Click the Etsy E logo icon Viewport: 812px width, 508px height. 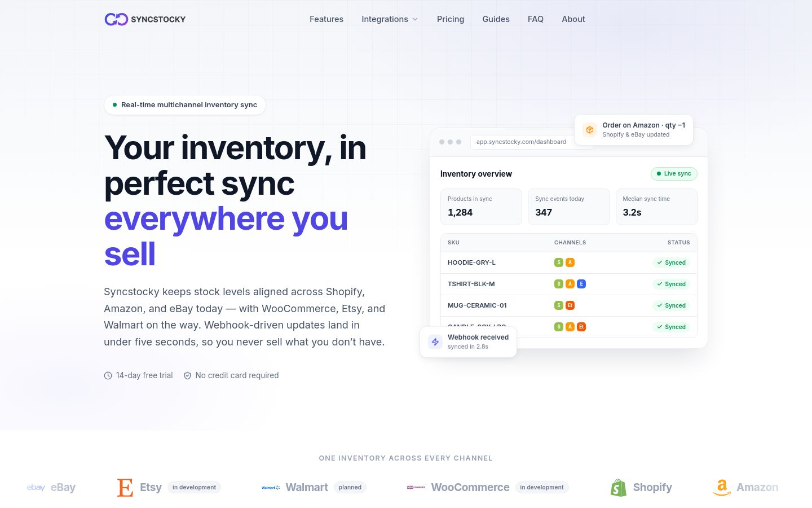click(125, 487)
